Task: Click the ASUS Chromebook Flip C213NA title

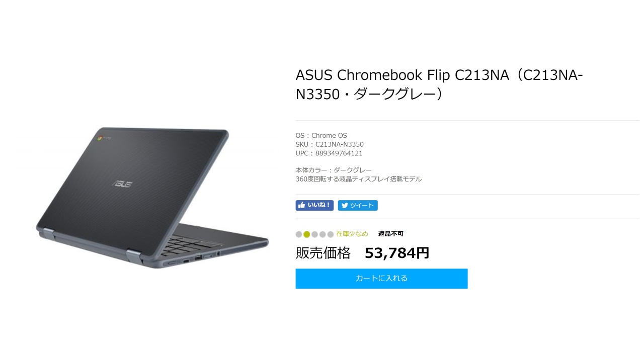Action: pos(439,84)
